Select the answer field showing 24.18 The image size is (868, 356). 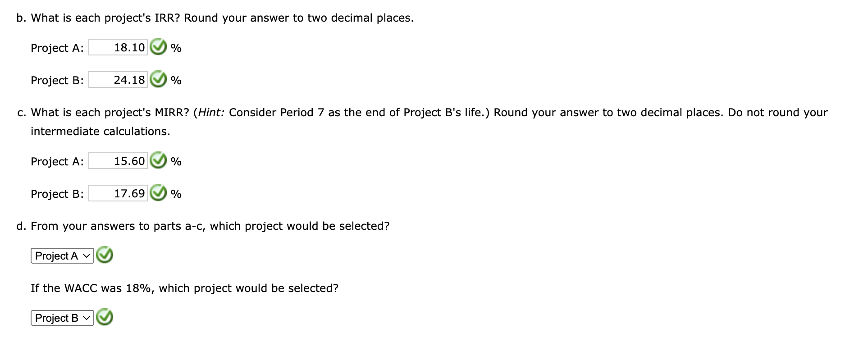(118, 80)
